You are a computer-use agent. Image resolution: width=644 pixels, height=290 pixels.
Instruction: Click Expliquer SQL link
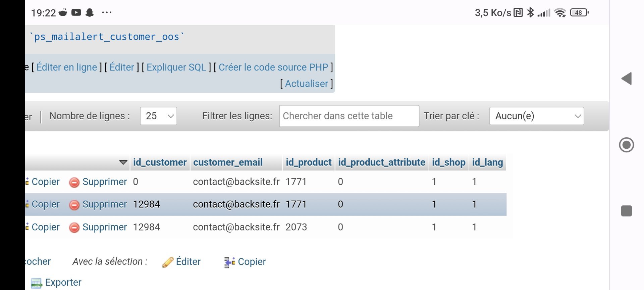click(176, 67)
